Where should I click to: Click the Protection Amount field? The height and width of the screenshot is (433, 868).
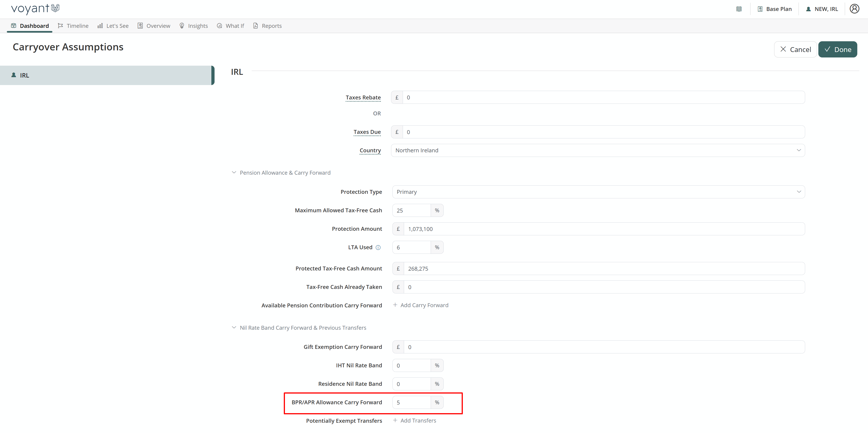click(604, 229)
